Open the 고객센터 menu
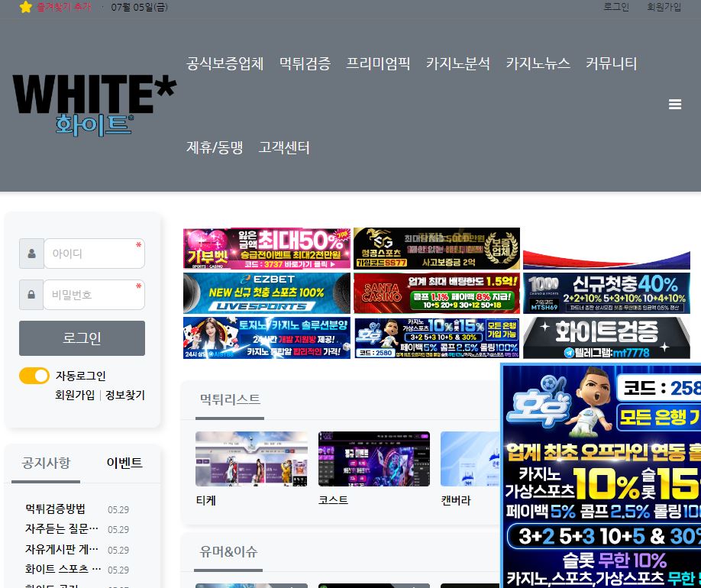The image size is (701, 588). pos(284,147)
